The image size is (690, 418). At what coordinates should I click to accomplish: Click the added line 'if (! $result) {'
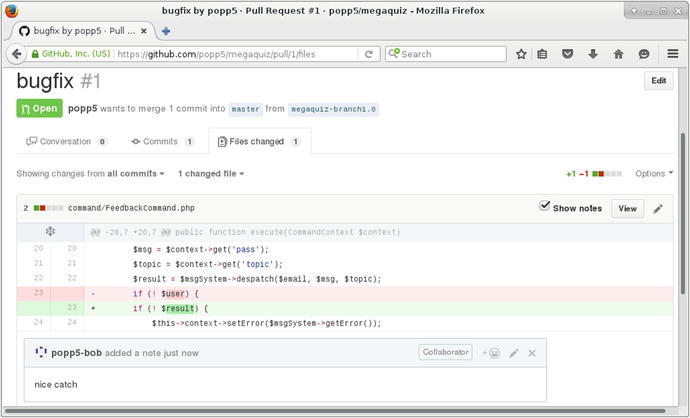(x=345, y=308)
